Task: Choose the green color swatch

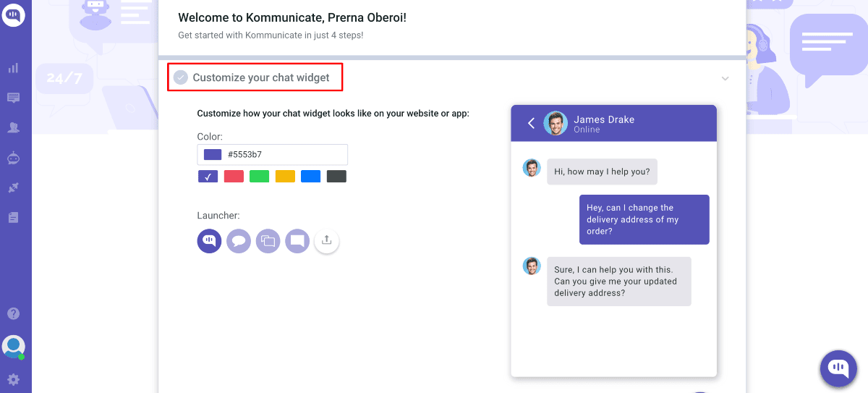Action: pyautogui.click(x=259, y=176)
